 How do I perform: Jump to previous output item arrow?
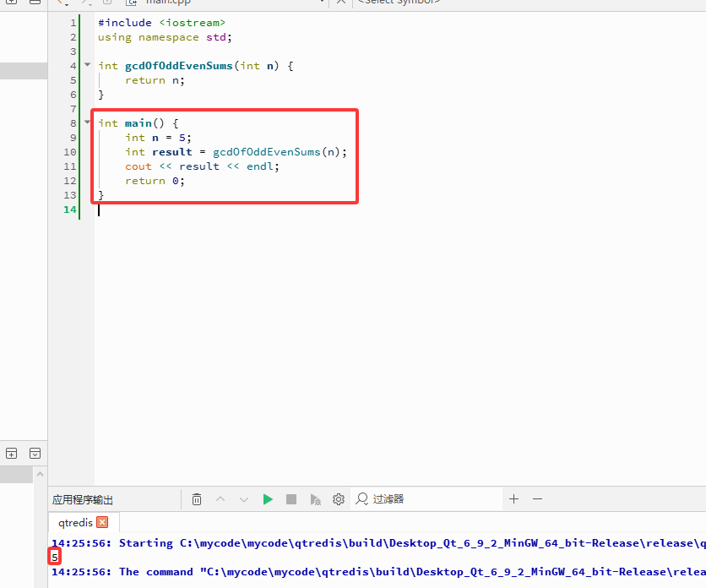(220, 499)
